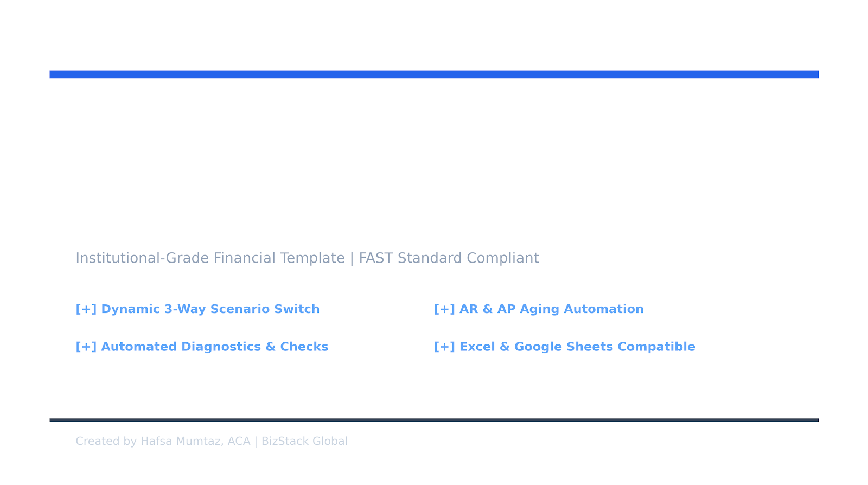Expand the [+] beside Excel & Google Sheets Compatible
The height and width of the screenshot is (485, 868).
(445, 347)
